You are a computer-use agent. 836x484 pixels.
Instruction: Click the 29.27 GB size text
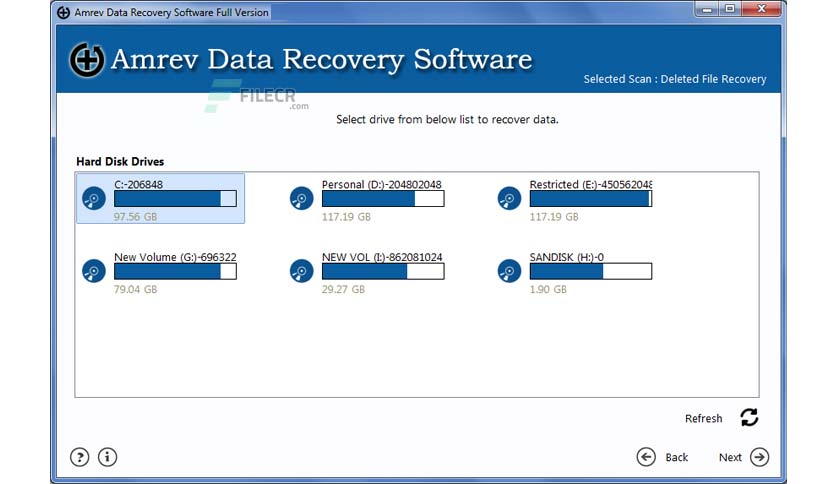coord(343,289)
